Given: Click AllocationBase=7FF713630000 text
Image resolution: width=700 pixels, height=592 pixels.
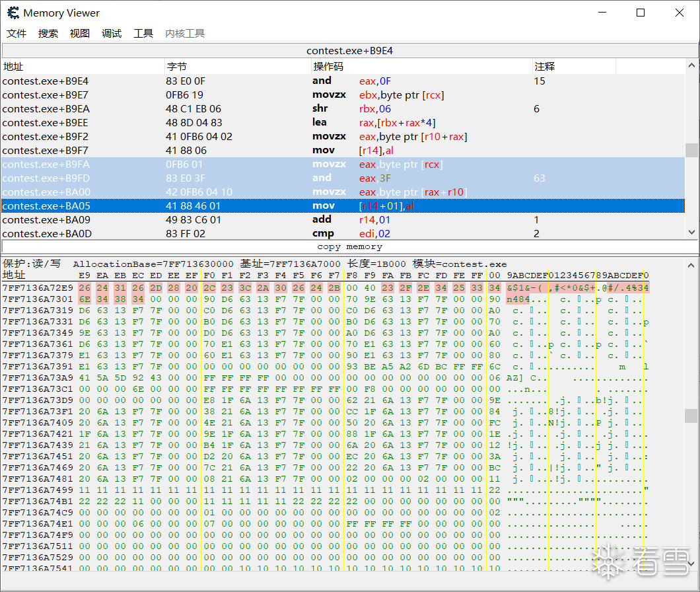Looking at the screenshot, I should point(153,264).
